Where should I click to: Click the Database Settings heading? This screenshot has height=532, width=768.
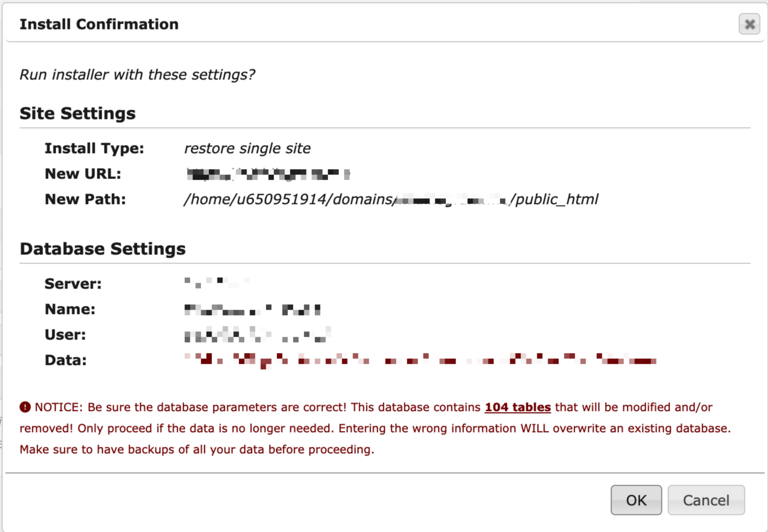102,248
